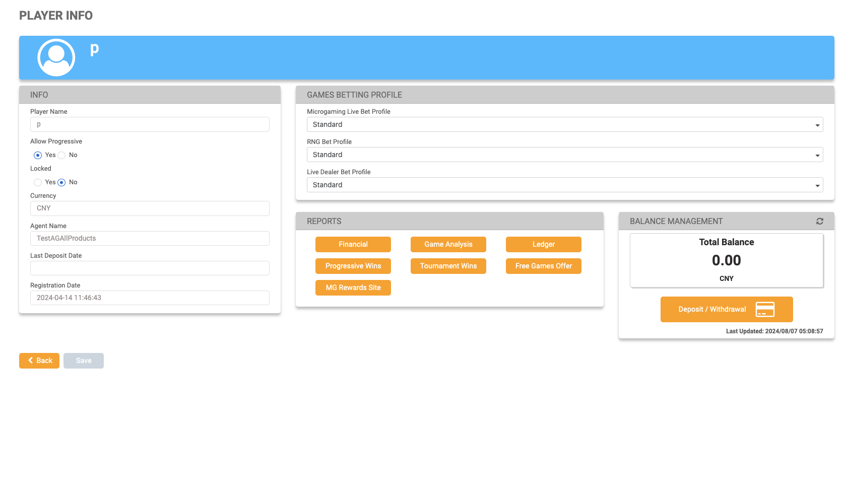View Free Games Offer report

pos(543,266)
